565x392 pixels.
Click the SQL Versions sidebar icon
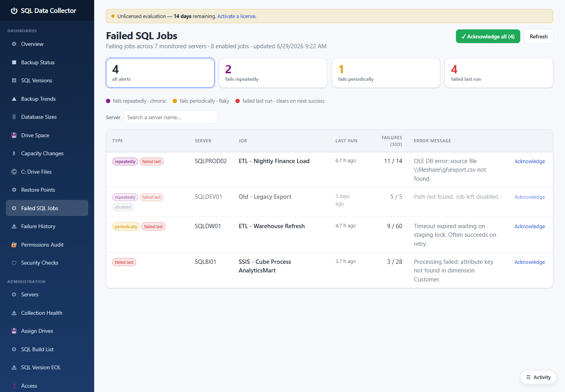pos(14,80)
